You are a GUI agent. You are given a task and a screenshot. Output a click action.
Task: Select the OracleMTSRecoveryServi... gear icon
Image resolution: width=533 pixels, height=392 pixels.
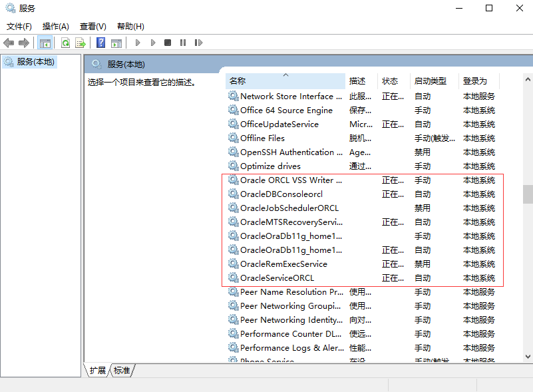[x=233, y=222]
